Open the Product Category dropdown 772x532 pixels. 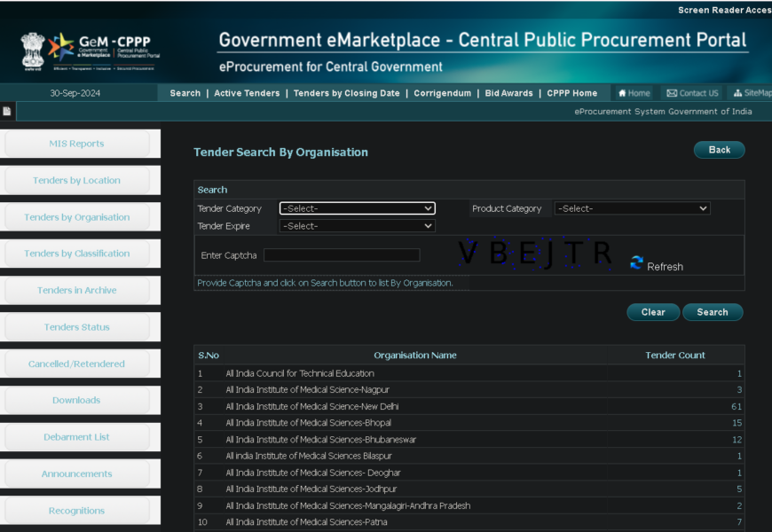tap(632, 208)
